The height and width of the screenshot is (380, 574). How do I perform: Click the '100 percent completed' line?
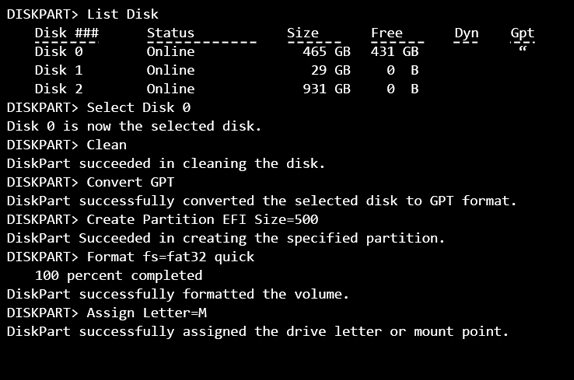tap(118, 276)
